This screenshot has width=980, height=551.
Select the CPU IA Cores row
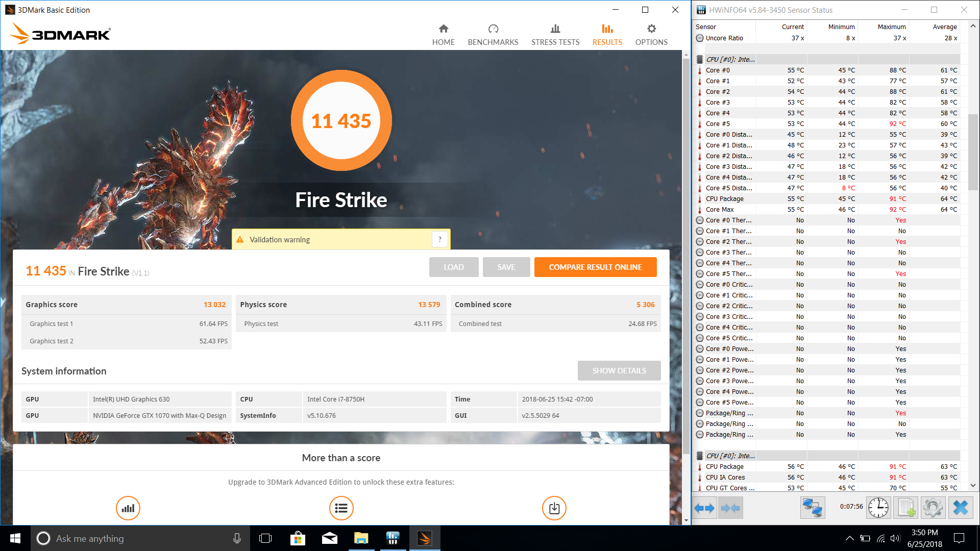pos(827,478)
